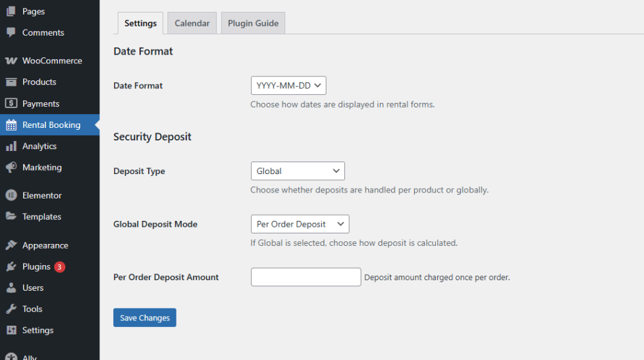The height and width of the screenshot is (360, 644).
Task: Click the Analytics bar chart icon
Action: pyautogui.click(x=11, y=146)
